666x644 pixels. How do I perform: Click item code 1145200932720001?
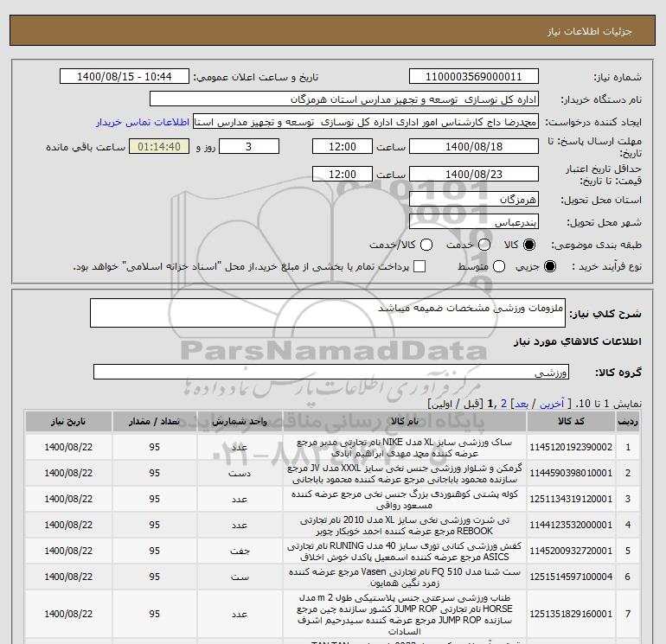point(571,551)
